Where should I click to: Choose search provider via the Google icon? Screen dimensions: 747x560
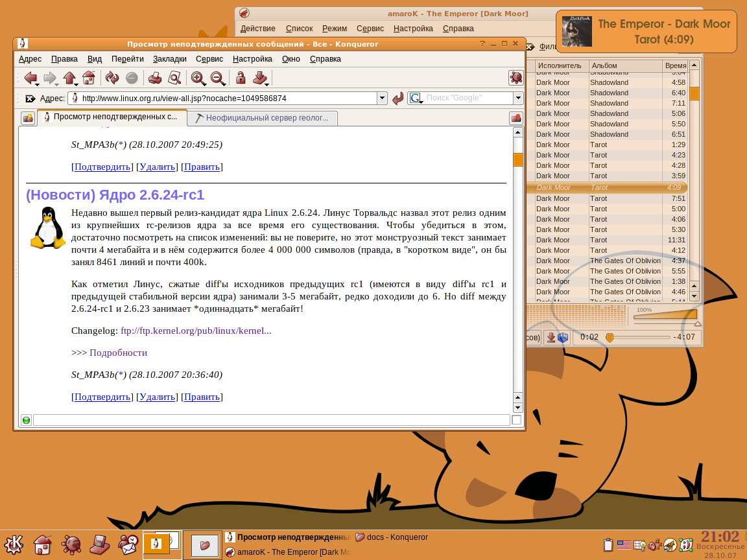pyautogui.click(x=416, y=99)
